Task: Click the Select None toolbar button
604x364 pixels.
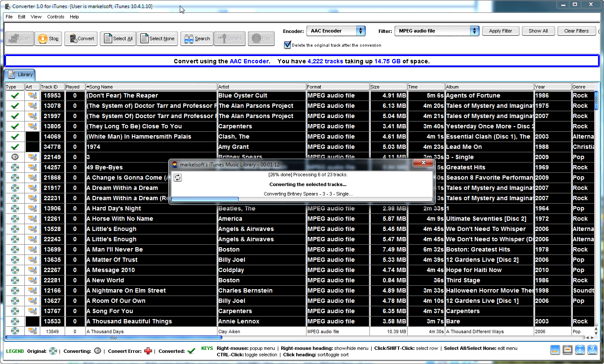Action: (157, 38)
